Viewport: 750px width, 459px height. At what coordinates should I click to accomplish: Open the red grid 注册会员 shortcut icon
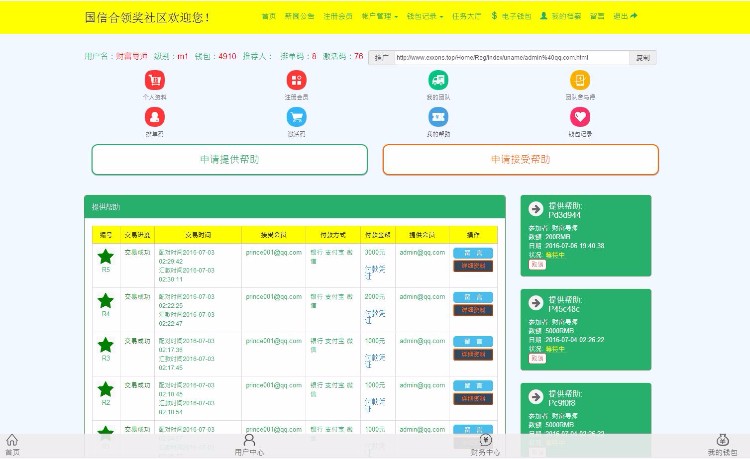coord(297,80)
